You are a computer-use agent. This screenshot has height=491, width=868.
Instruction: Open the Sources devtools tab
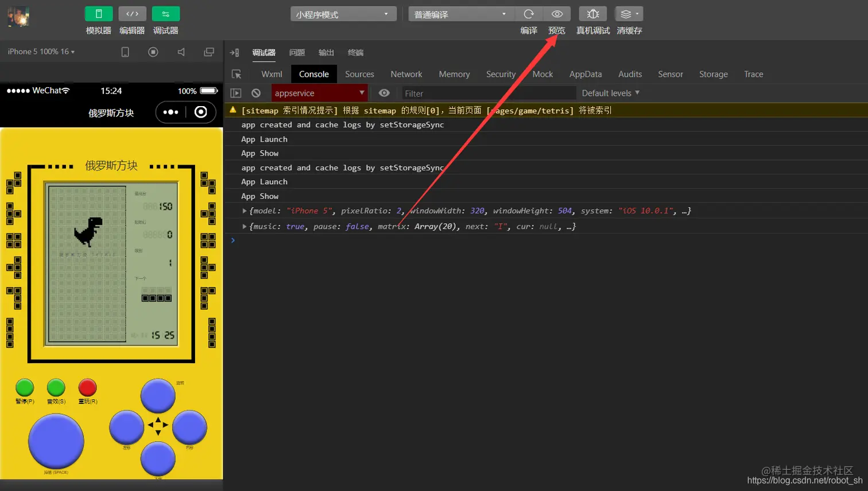[x=359, y=74]
